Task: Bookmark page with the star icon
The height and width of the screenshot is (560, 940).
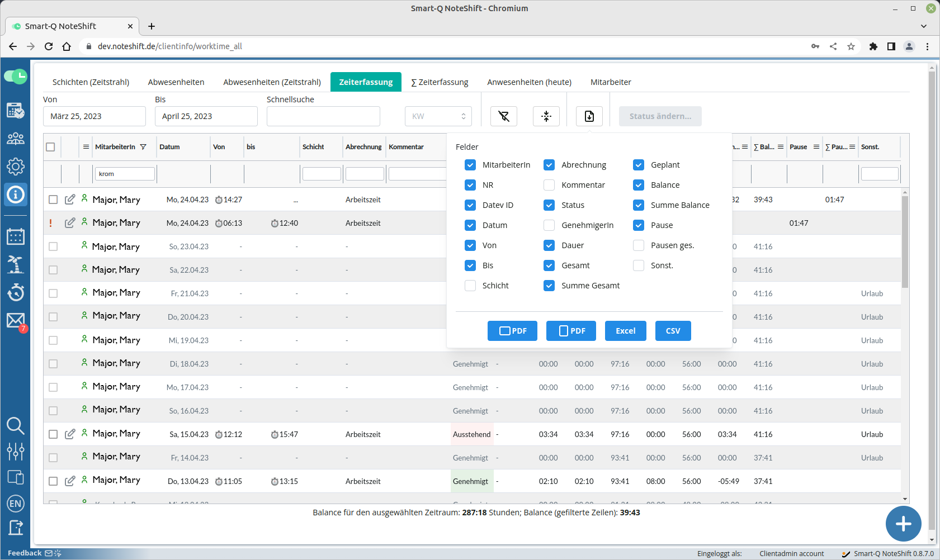Action: pos(851,46)
